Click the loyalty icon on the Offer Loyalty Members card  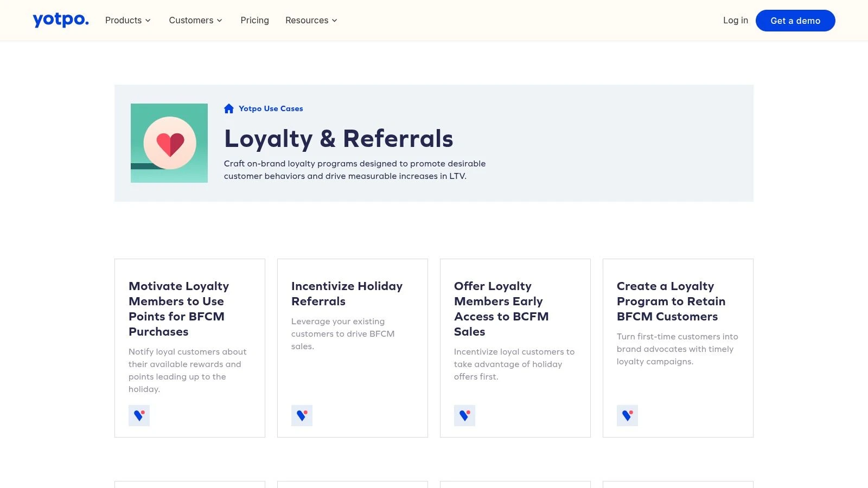(464, 415)
